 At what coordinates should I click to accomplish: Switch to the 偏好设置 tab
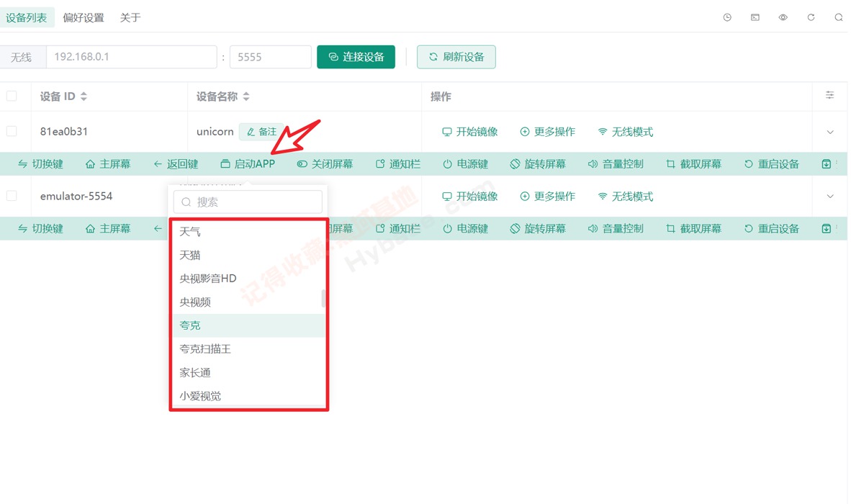84,17
